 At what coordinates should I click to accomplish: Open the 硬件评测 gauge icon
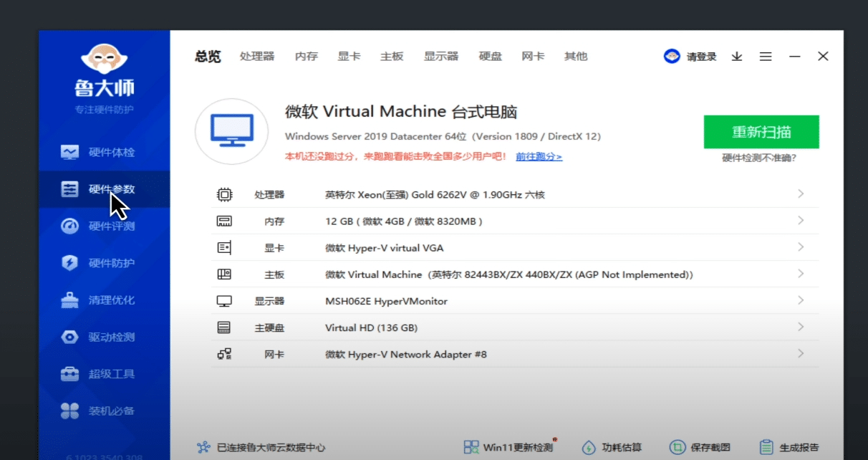[69, 226]
